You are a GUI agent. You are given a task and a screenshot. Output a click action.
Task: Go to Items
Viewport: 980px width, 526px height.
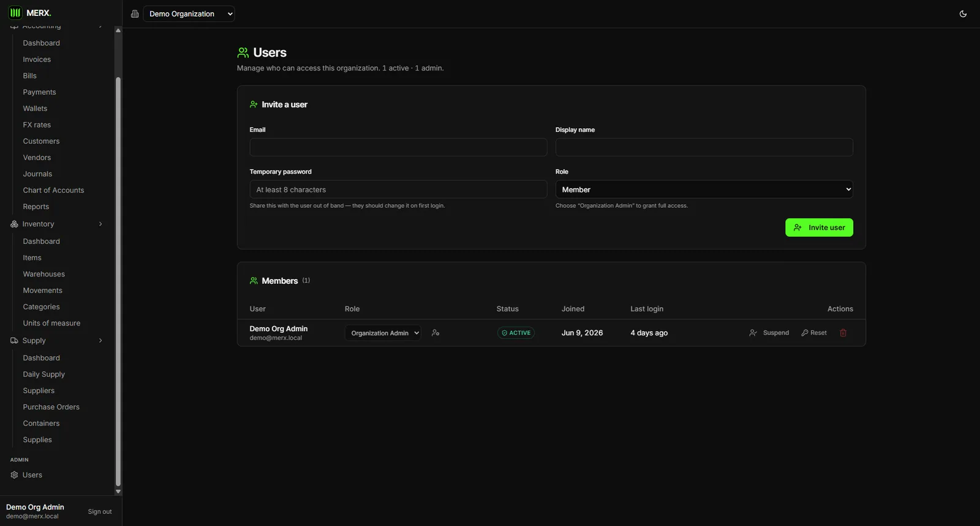coord(32,258)
